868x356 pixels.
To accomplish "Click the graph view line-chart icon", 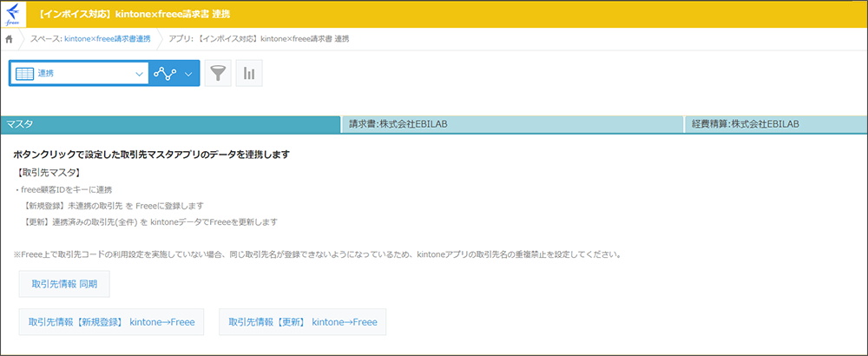I will point(165,73).
